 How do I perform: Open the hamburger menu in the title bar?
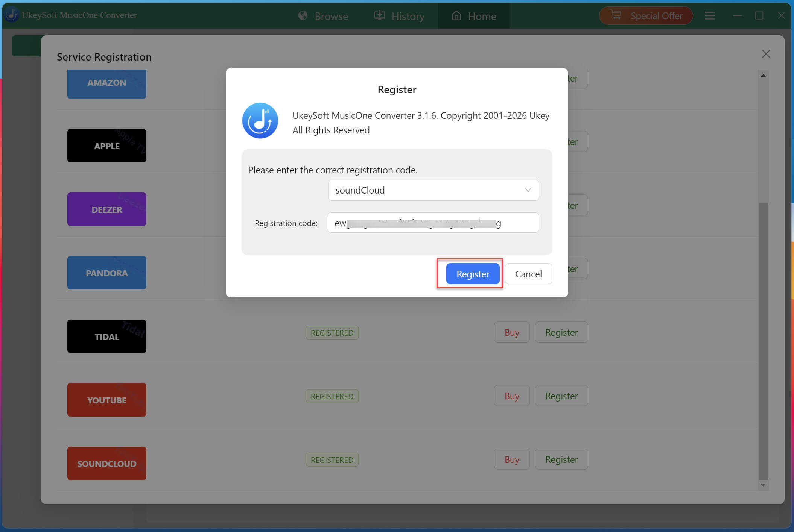[x=710, y=16]
